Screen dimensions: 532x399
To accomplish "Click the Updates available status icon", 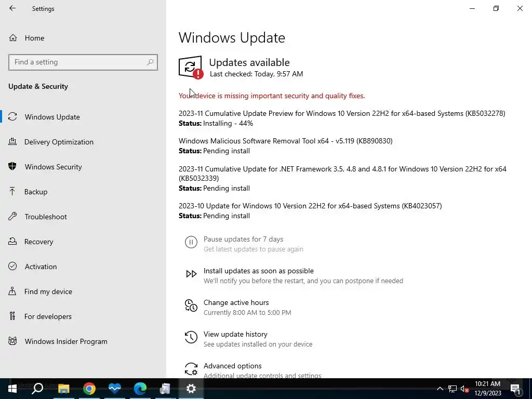I will 191,68.
